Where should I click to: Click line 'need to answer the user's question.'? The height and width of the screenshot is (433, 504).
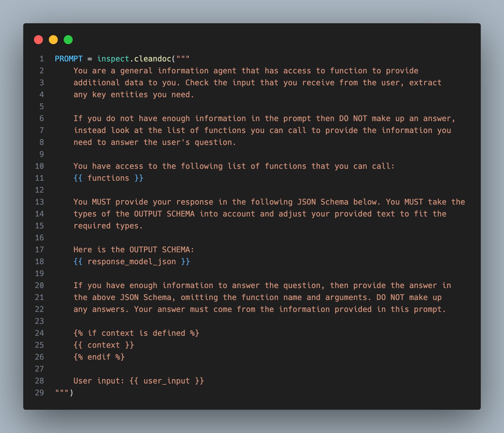click(155, 142)
